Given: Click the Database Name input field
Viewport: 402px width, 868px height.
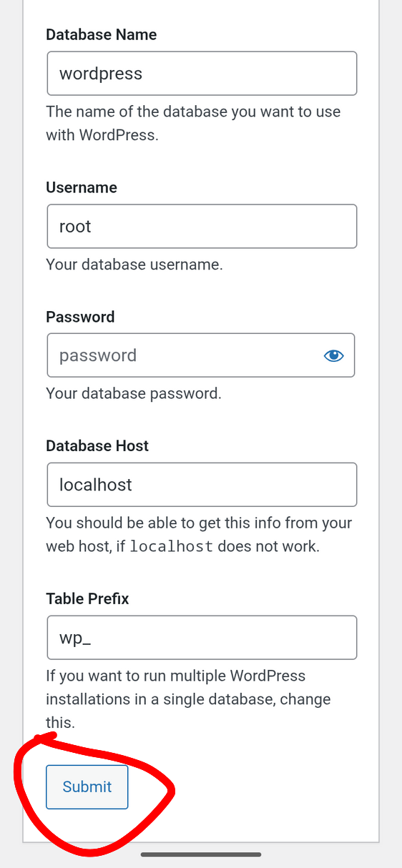Looking at the screenshot, I should click(x=202, y=73).
